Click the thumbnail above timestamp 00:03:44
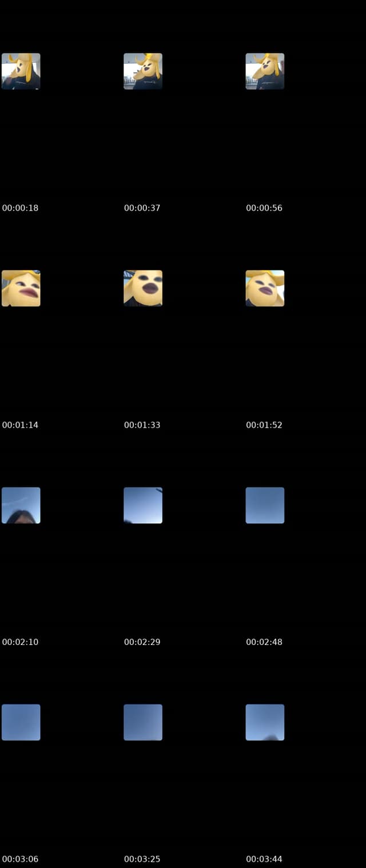This screenshot has height=868, width=366. pyautogui.click(x=265, y=722)
